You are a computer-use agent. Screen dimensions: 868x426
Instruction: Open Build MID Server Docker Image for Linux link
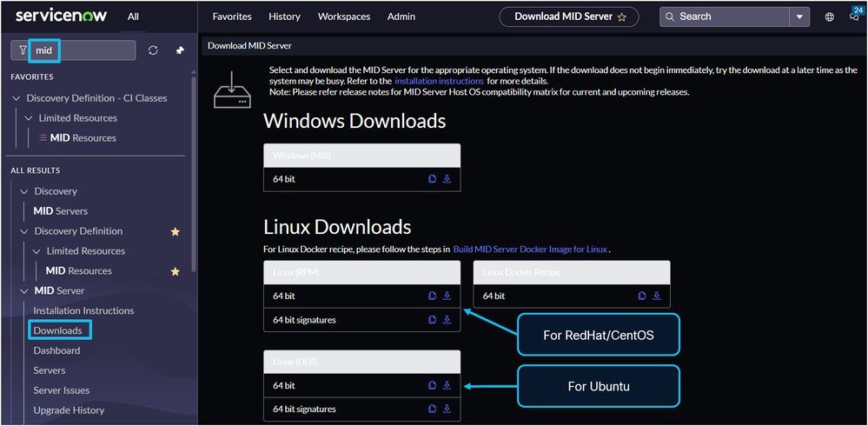point(530,250)
